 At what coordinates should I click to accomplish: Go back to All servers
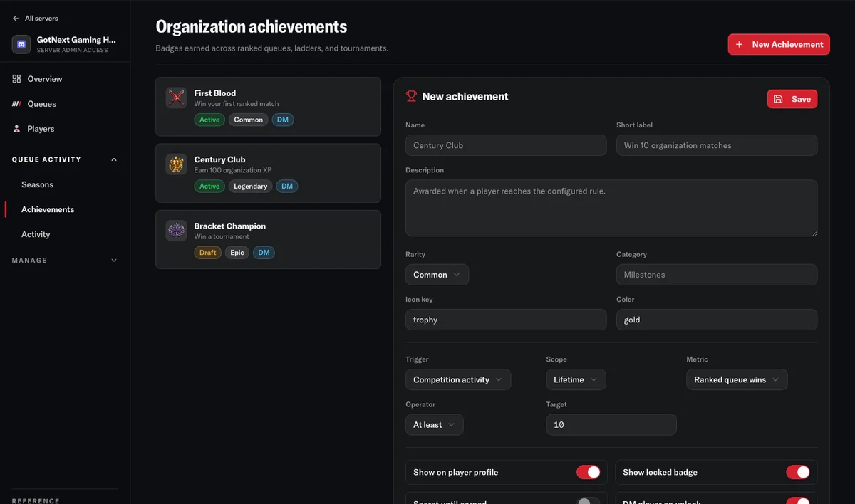pos(36,19)
